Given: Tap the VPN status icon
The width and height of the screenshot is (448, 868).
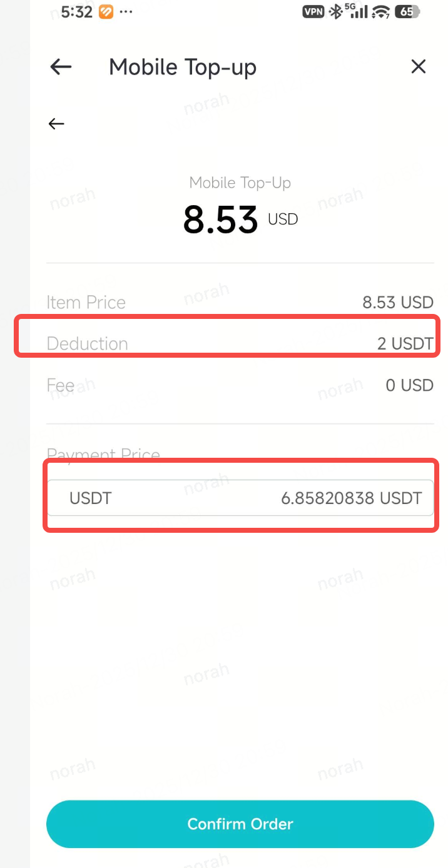Looking at the screenshot, I should pyautogui.click(x=314, y=11).
